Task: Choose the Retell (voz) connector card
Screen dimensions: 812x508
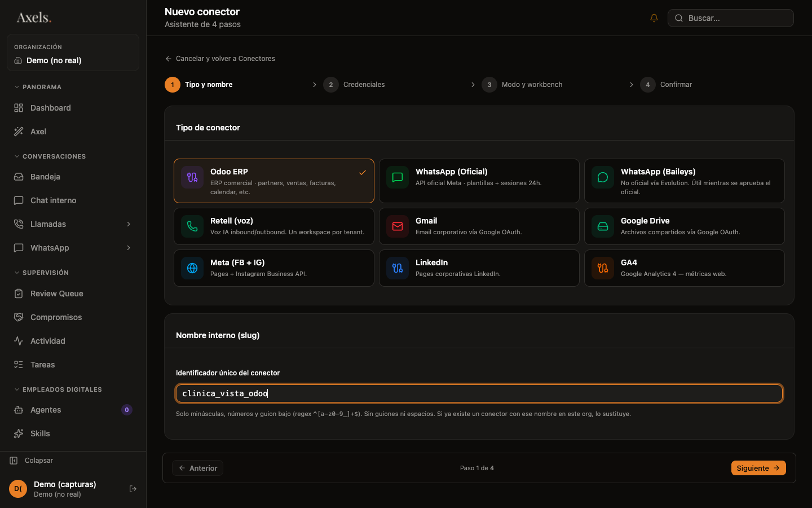Action: [x=274, y=226]
